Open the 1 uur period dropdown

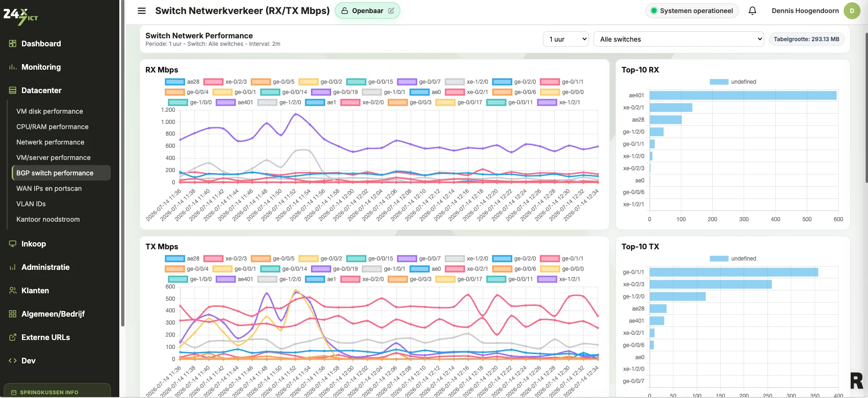566,39
